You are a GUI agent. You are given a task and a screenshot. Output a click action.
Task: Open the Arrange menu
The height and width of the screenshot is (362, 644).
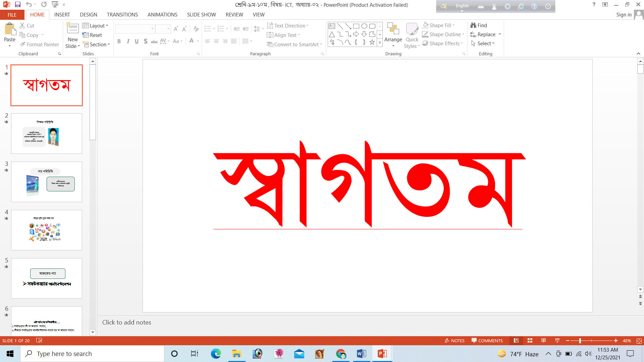393,35
